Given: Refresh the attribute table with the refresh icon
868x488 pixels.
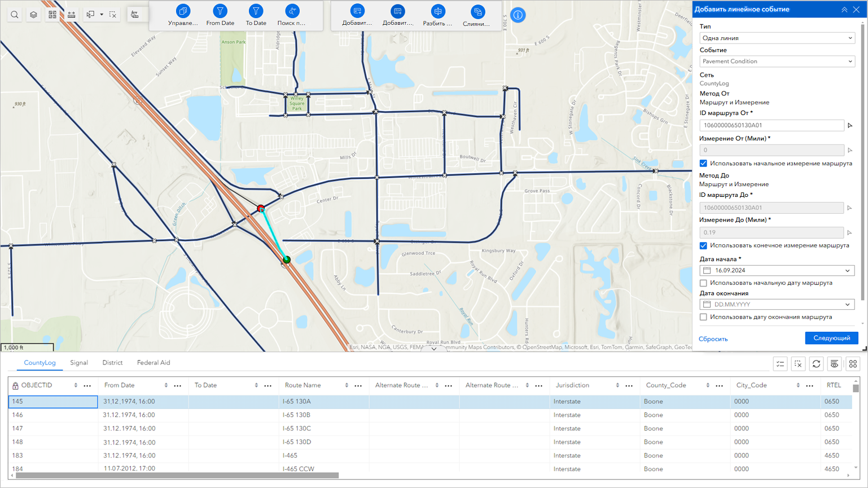Looking at the screenshot, I should click(x=816, y=364).
